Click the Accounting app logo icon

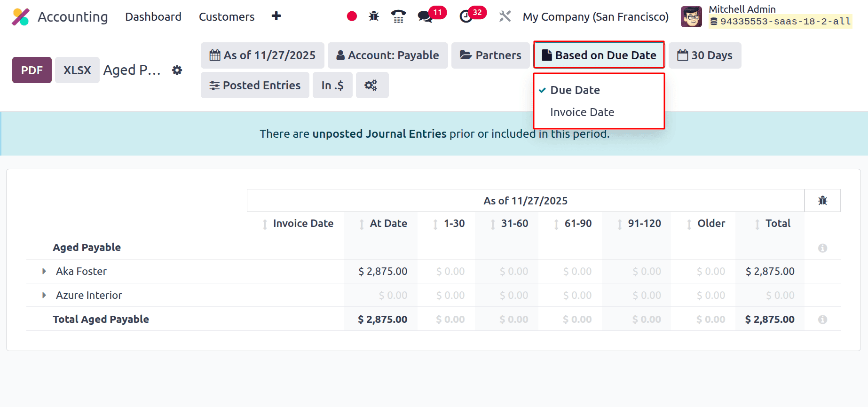click(21, 17)
